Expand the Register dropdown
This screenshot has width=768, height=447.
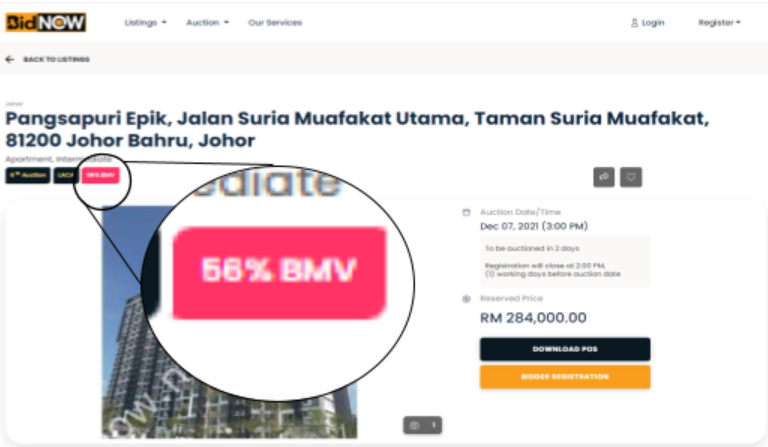coord(719,23)
